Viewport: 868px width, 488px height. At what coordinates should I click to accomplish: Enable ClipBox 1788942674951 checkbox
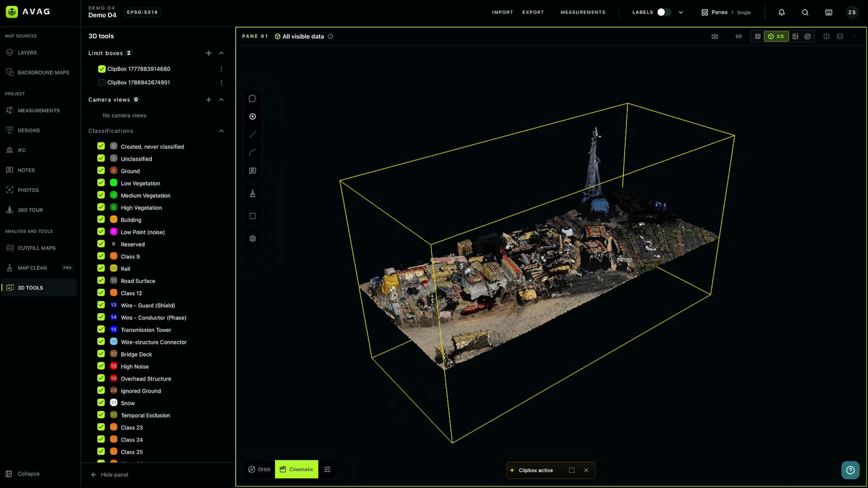(102, 83)
